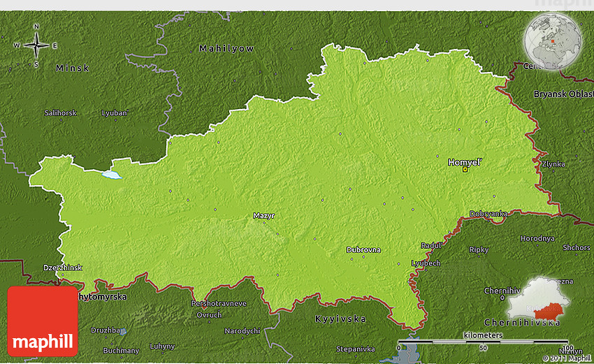594x364 pixels.
Task: Click the red maphill logo
Action: 43,321
